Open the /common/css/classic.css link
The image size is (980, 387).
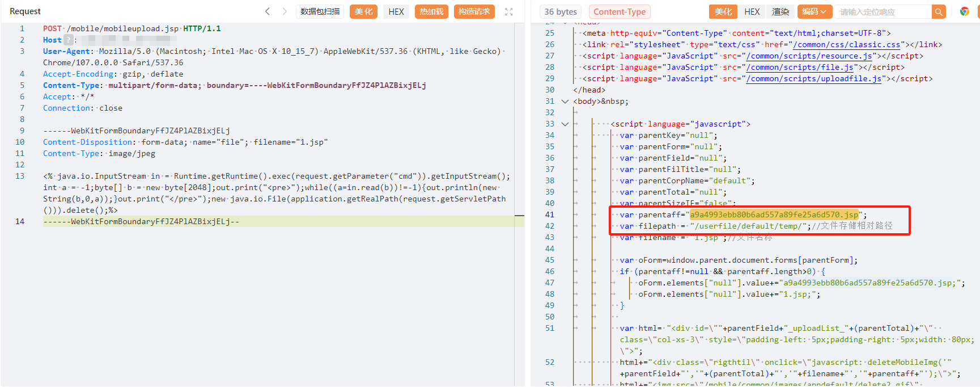tap(847, 44)
